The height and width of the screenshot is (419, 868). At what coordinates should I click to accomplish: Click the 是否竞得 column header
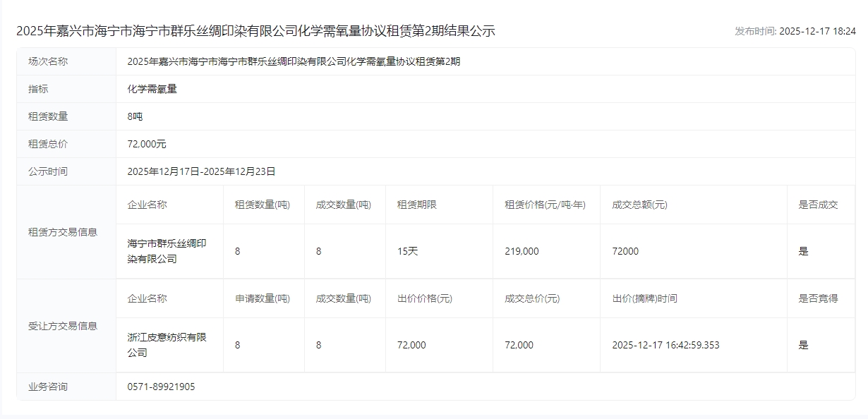(x=818, y=298)
